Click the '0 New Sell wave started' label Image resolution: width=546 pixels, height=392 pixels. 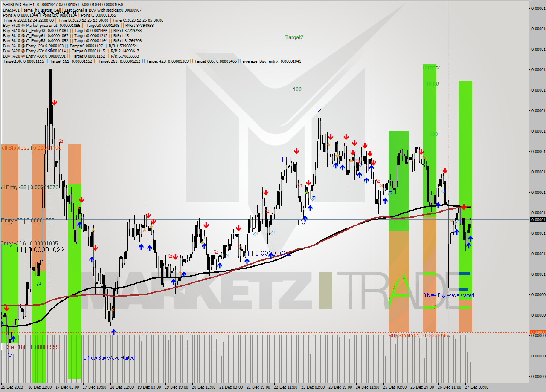[x=51, y=13]
